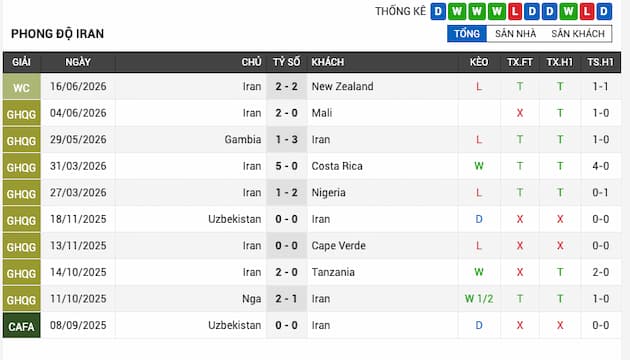Image resolution: width=630 pixels, height=360 pixels.
Task: Open the New Zealand team link
Action: coord(342,86)
